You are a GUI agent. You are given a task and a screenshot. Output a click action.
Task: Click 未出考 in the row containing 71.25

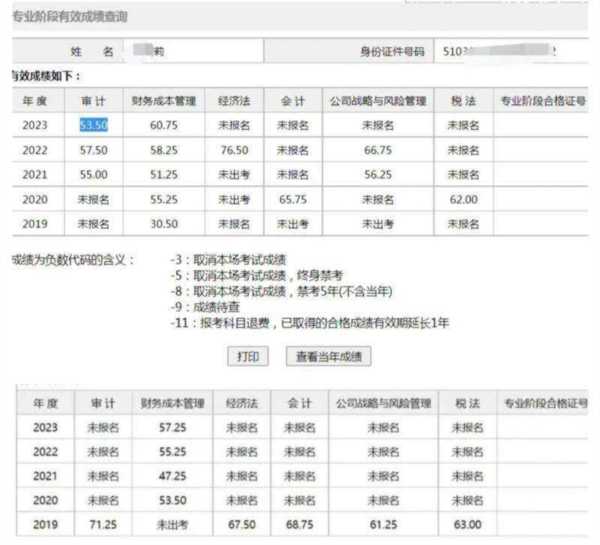173,525
